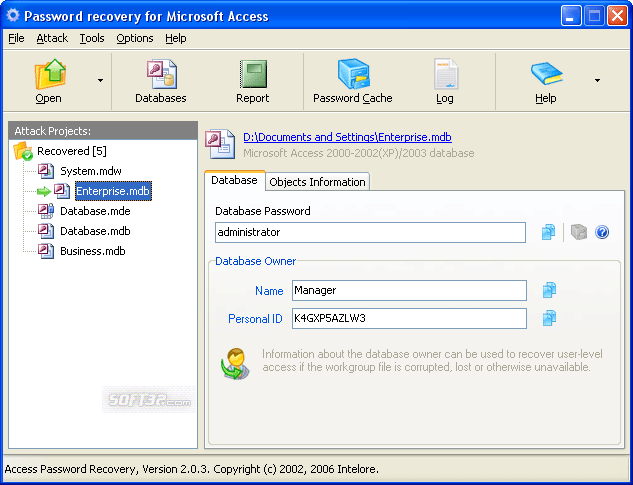Maximize the window
633x485 pixels.
point(594,16)
